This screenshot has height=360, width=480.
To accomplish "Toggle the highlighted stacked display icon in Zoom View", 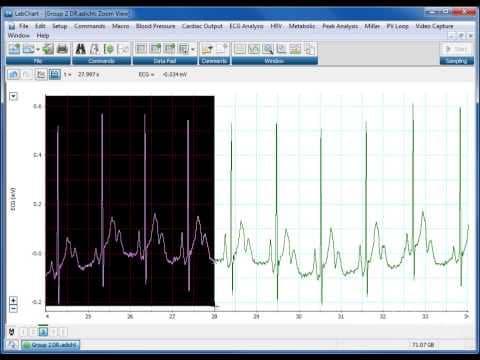I will click(55, 74).
